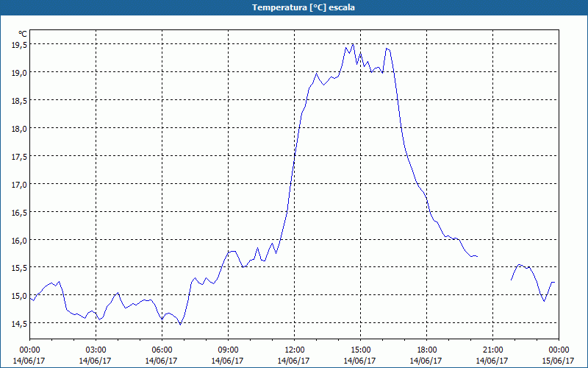
Task: Click the 14/06/17 date under 09:00
Action: coord(228,361)
